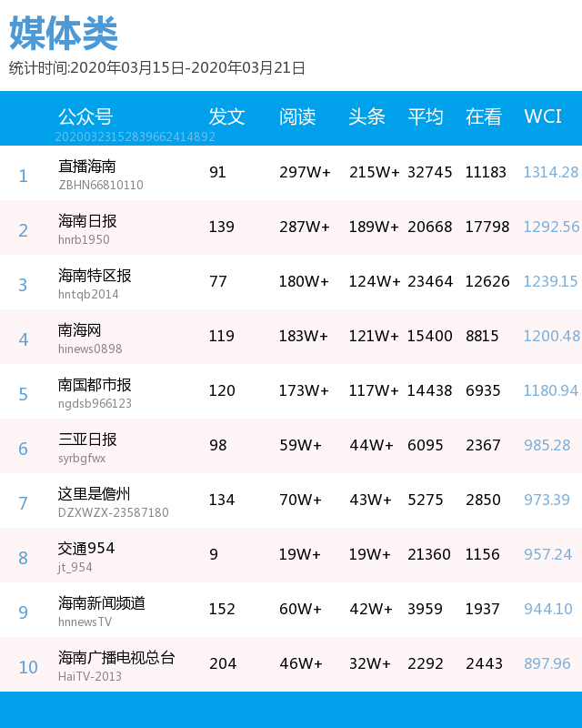Click account ID hinews0898

90,349
